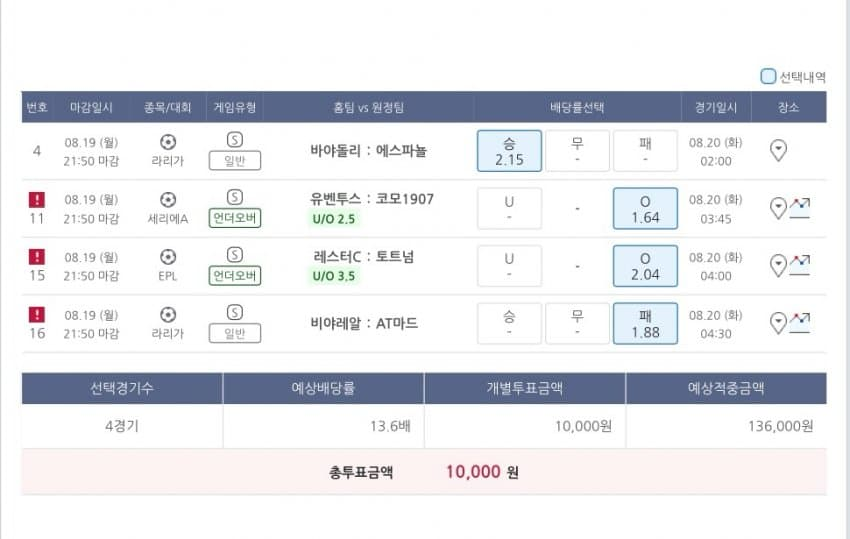Viewport: 850px width, 539px height.
Task: Show odds trend chart for 유벤투스 match
Action: [799, 208]
